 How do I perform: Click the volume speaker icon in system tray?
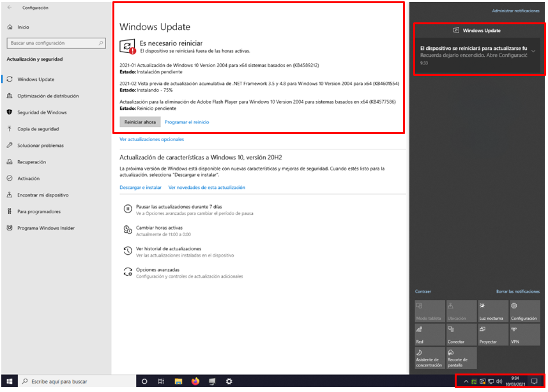pos(499,381)
